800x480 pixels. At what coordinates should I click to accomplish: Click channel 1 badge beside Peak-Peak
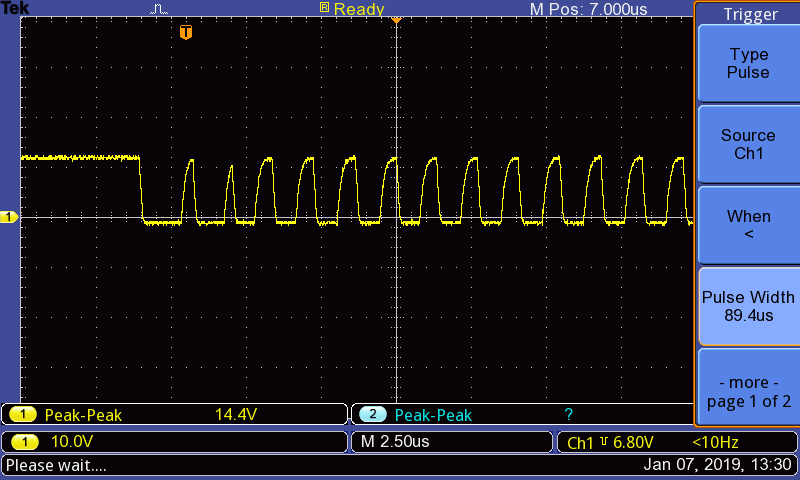point(22,414)
